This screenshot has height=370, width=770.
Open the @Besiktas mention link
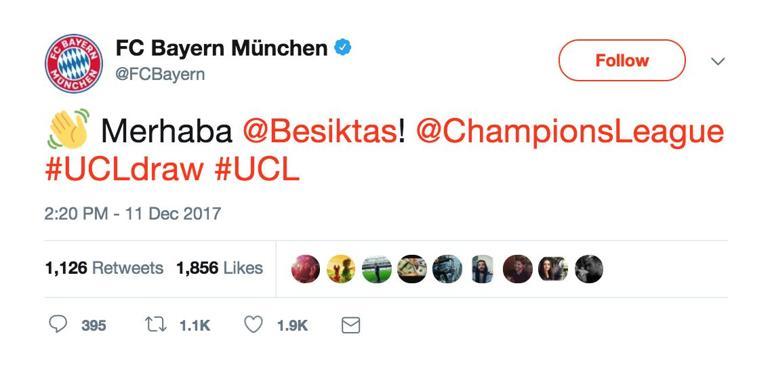point(320,132)
